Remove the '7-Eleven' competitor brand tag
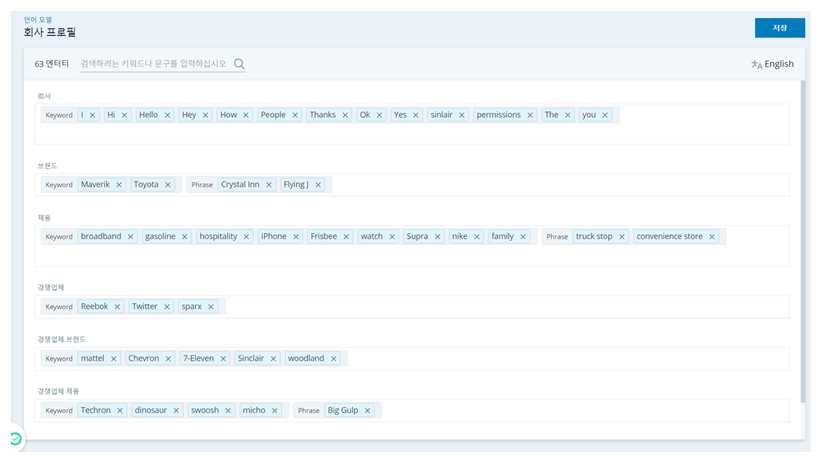Screen dimensions: 816x458 point(223,359)
